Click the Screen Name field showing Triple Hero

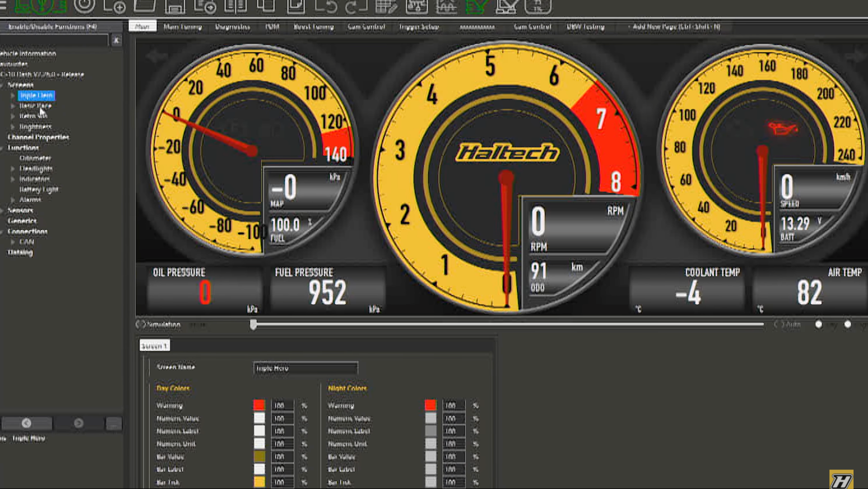(x=305, y=368)
